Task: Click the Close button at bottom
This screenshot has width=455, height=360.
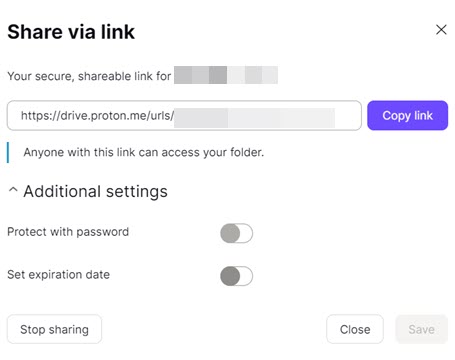Action: [355, 329]
